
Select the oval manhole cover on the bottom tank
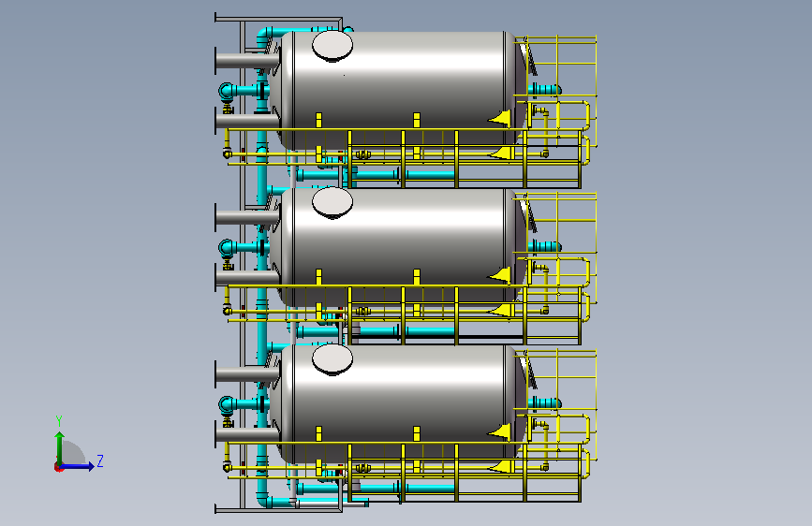coord(332,359)
